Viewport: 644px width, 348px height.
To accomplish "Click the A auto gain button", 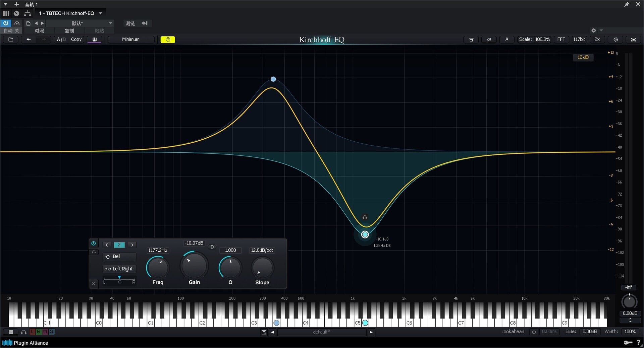I will coord(507,40).
